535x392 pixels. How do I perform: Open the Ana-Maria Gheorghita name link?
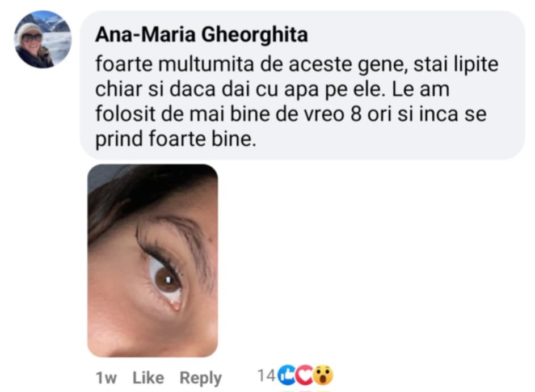coord(201,35)
